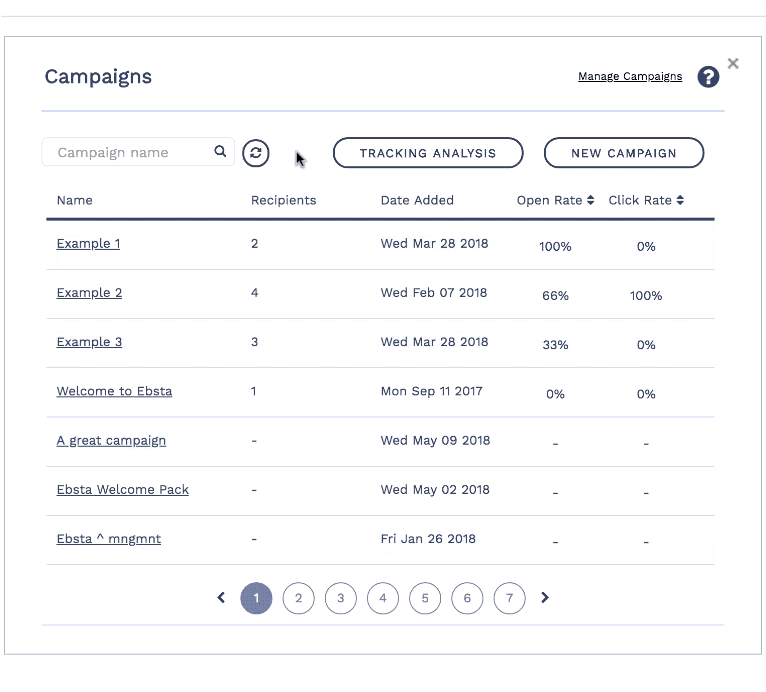Click the Tracking Analysis button
This screenshot has height=692, width=766.
(428, 153)
